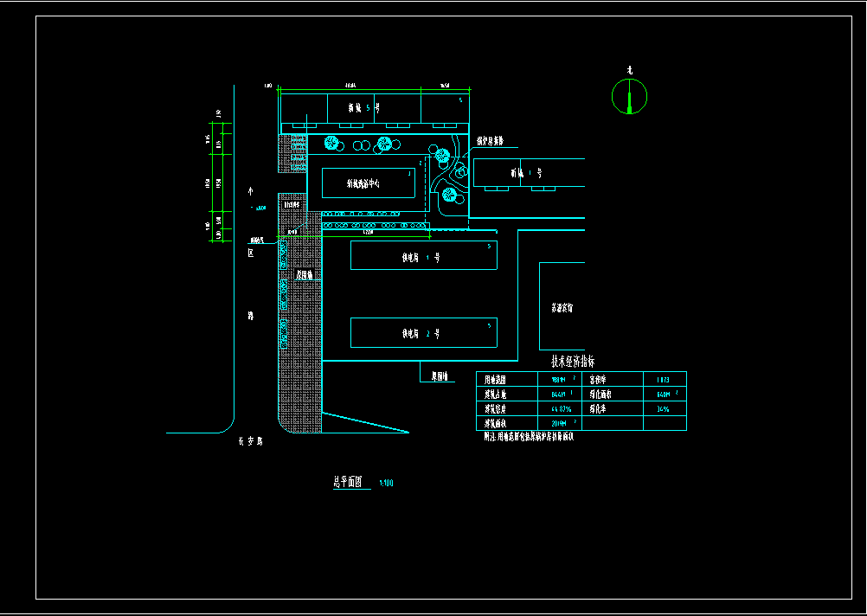
Task: Click the tree symbol at bottom of curved path
Action: [449, 195]
